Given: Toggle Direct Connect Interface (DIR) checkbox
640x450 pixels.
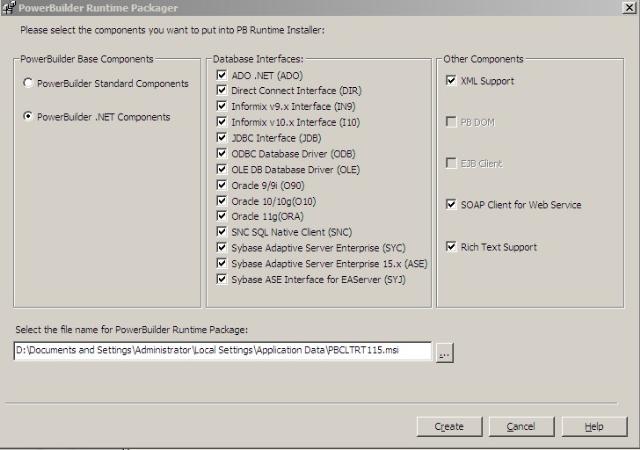Looking at the screenshot, I should tap(222, 90).
